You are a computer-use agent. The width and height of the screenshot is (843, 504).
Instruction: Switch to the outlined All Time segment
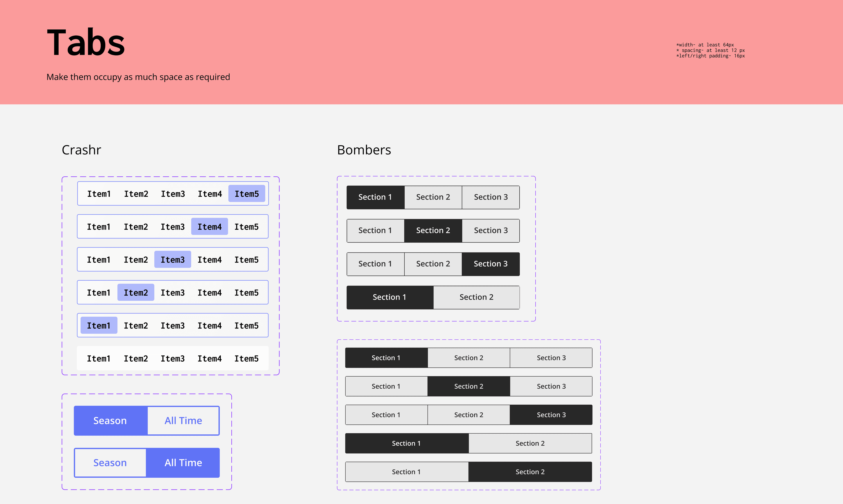(184, 420)
